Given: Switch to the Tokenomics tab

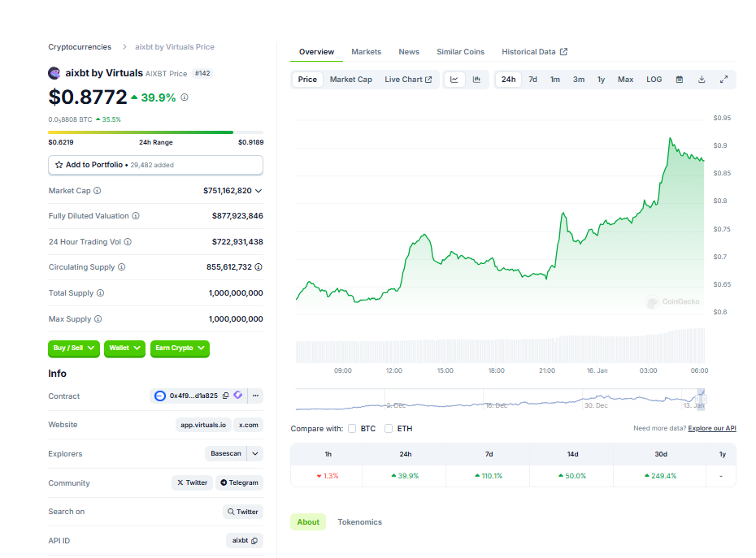Looking at the screenshot, I should pyautogui.click(x=359, y=522).
